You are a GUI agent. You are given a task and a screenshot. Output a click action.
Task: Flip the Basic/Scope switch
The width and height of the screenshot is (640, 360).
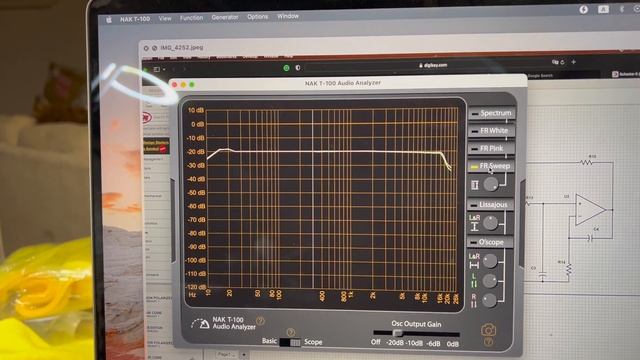tap(290, 342)
